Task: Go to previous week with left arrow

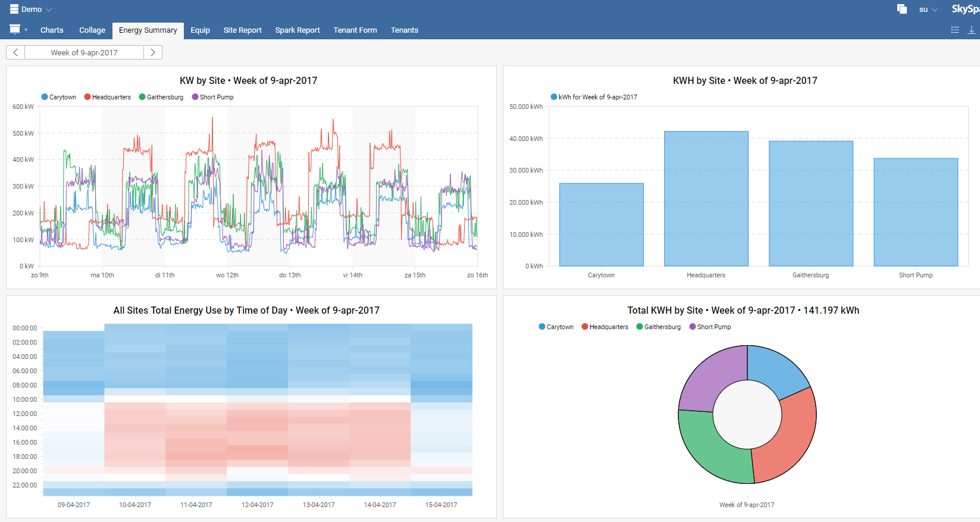Action: click(15, 52)
